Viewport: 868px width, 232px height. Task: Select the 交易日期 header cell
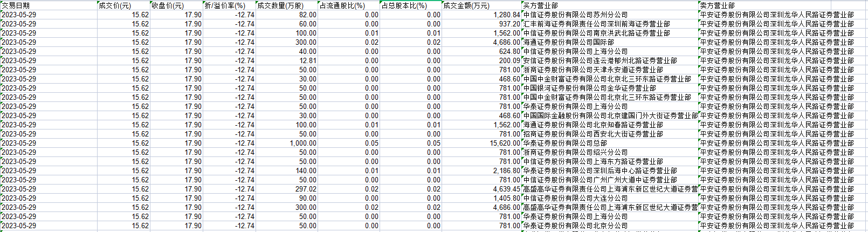[x=49, y=5]
